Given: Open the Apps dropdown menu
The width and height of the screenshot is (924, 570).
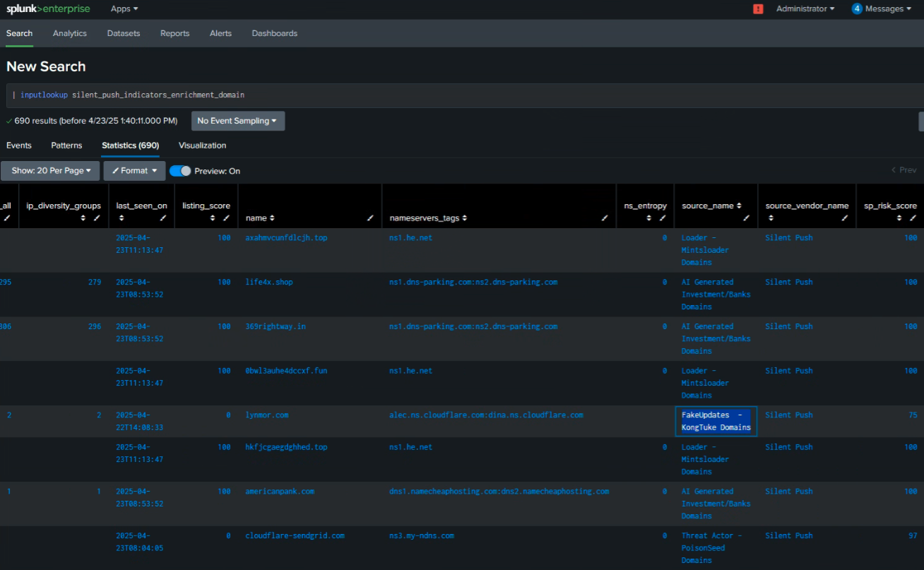Looking at the screenshot, I should [x=124, y=9].
